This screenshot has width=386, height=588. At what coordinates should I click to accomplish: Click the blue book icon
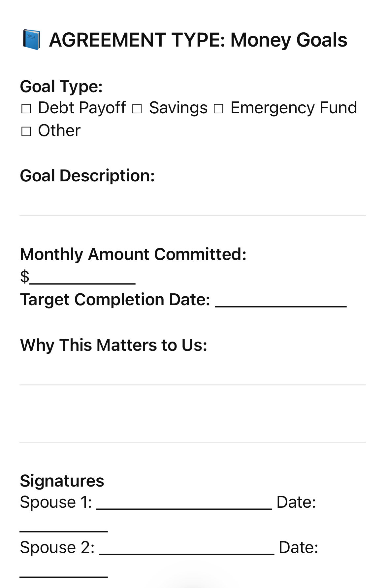click(x=31, y=40)
